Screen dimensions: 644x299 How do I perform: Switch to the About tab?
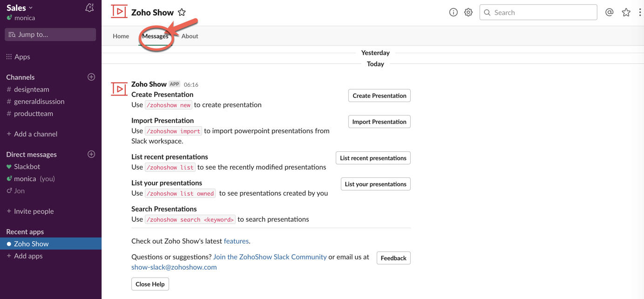190,36
